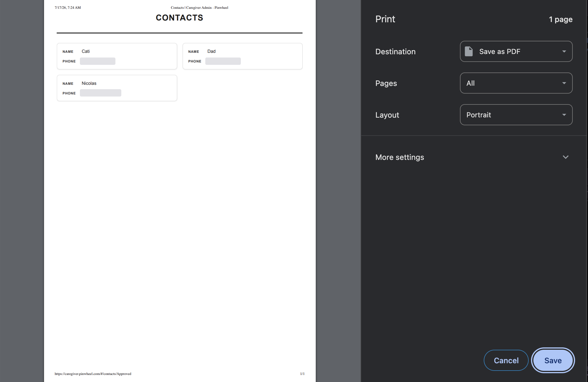Click the Destination label
Screen dimensions: 588x382
point(395,52)
